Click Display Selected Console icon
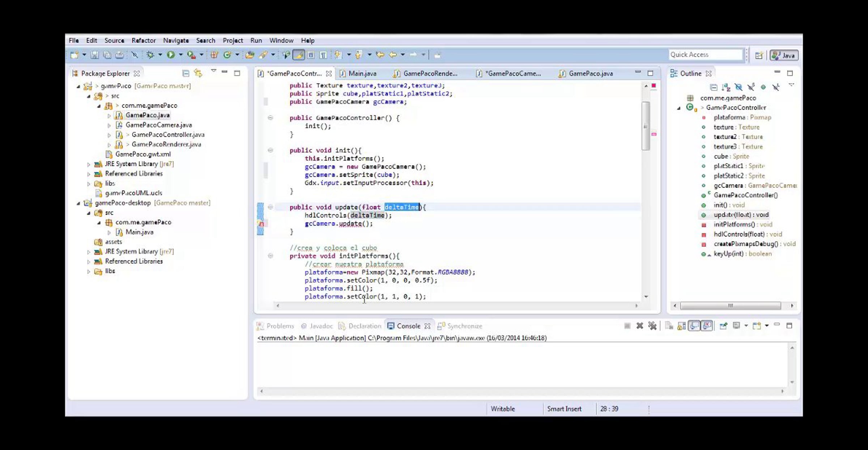This screenshot has width=868, height=450. pyautogui.click(x=736, y=326)
